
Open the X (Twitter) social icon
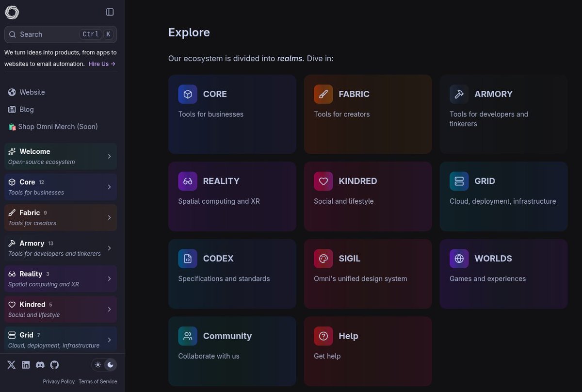[x=12, y=365]
